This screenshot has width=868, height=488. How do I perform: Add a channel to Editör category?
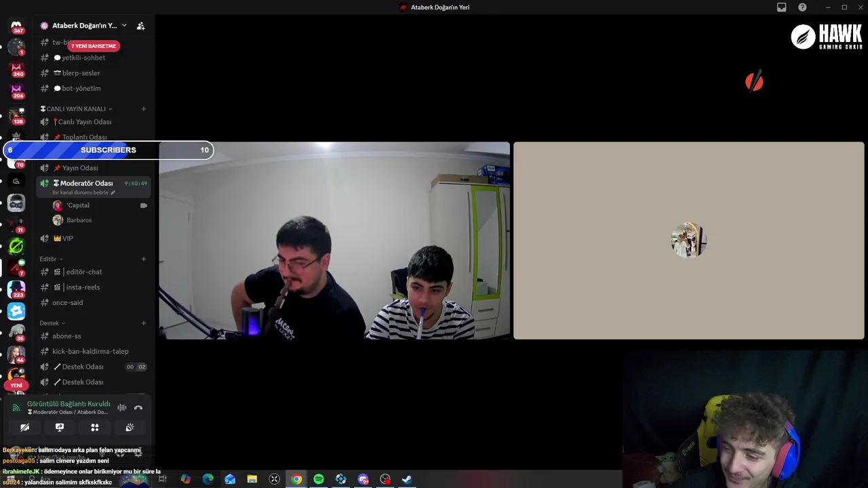(144, 259)
